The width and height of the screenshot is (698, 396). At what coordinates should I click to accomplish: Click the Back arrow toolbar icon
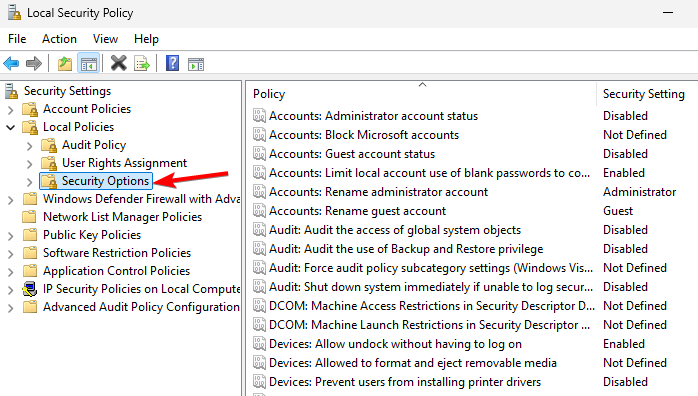click(x=11, y=64)
